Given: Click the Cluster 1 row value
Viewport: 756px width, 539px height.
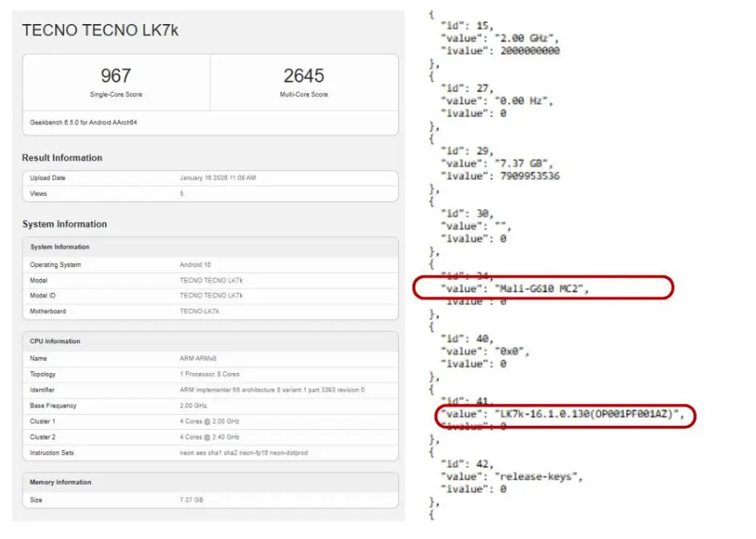Looking at the screenshot, I should click(x=209, y=421).
